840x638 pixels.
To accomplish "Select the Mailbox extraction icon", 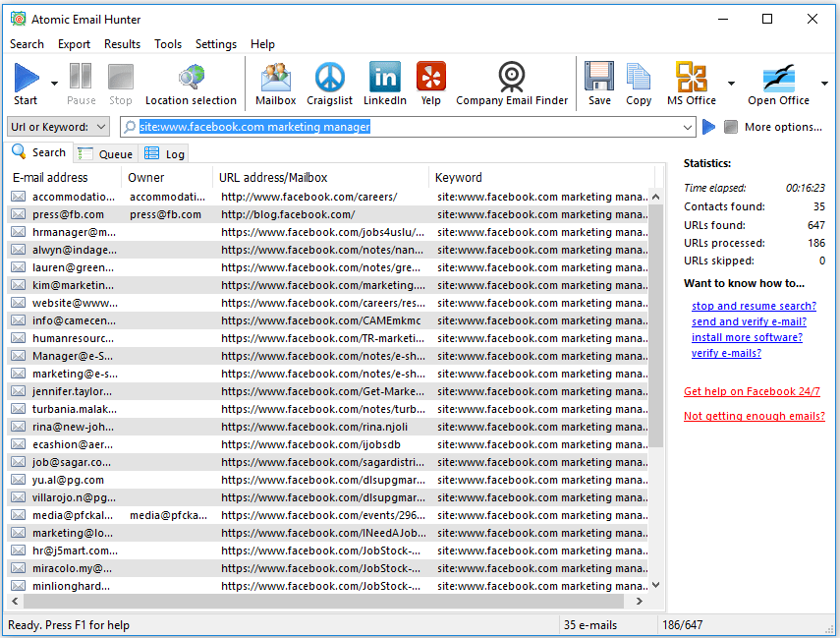I will [x=275, y=77].
